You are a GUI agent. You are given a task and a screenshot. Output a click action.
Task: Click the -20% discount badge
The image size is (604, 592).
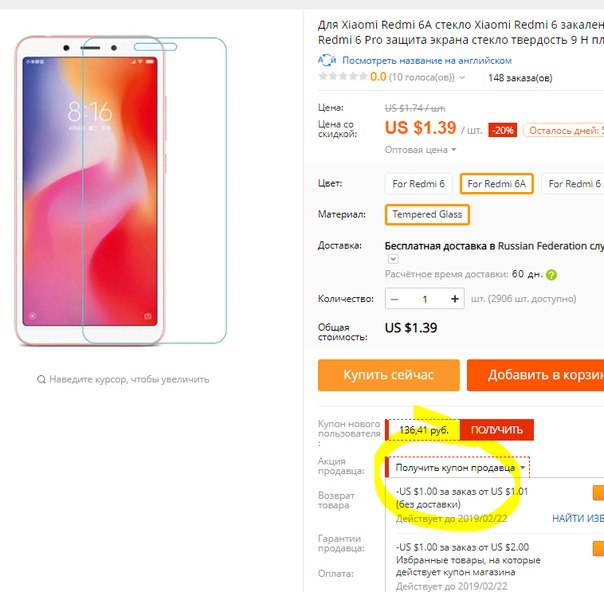click(503, 131)
